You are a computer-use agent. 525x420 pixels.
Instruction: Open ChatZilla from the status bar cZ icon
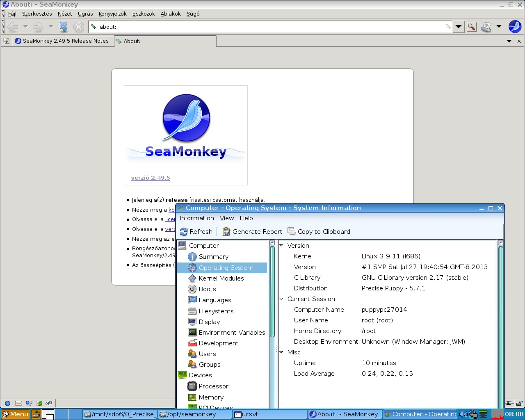[x=49, y=403]
